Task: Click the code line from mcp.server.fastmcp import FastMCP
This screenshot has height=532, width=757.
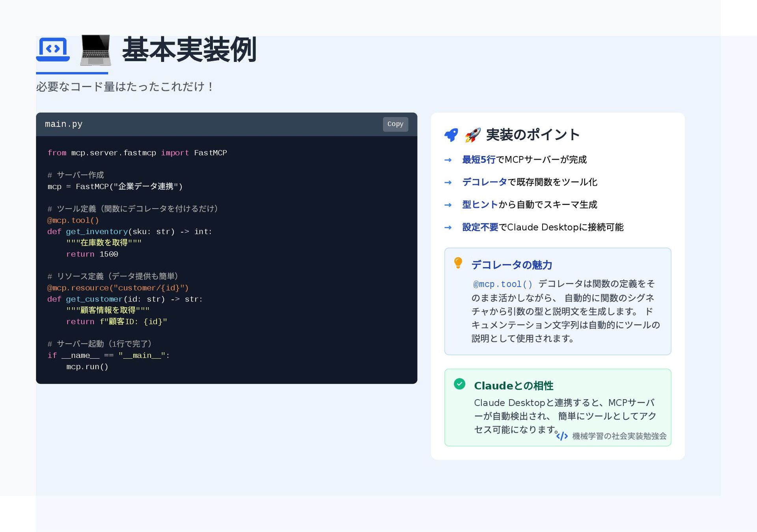Action: pos(137,153)
